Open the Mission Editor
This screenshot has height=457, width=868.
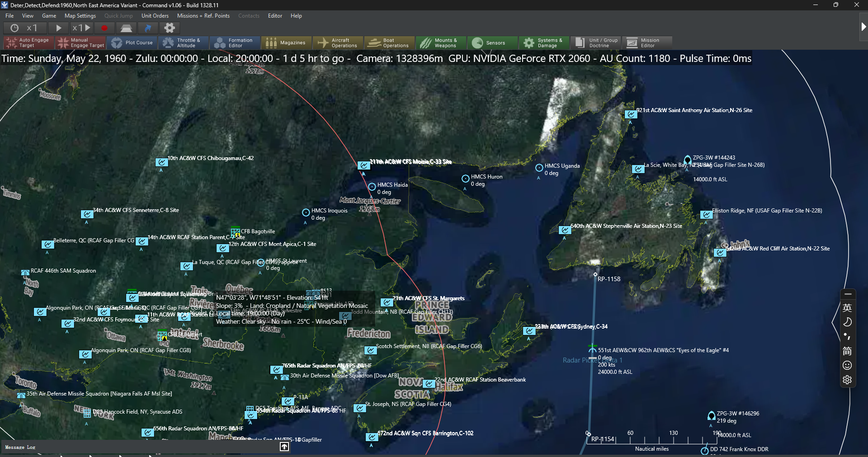click(648, 43)
